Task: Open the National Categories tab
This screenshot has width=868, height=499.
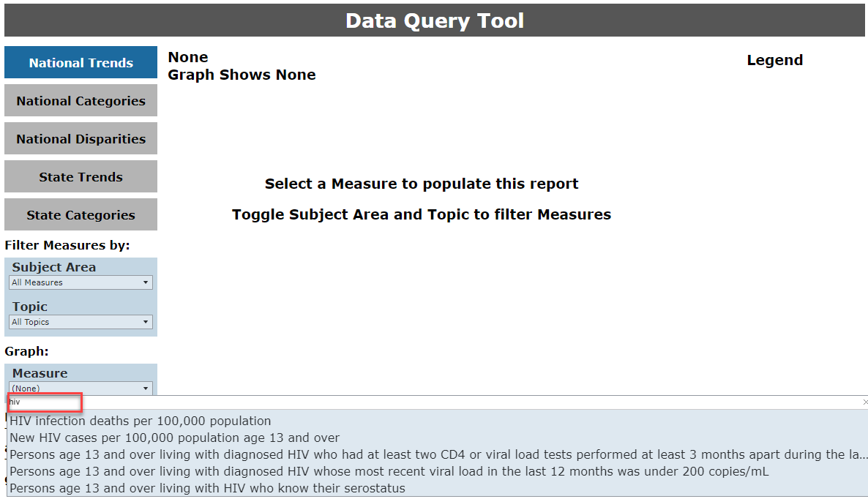Action: (81, 100)
